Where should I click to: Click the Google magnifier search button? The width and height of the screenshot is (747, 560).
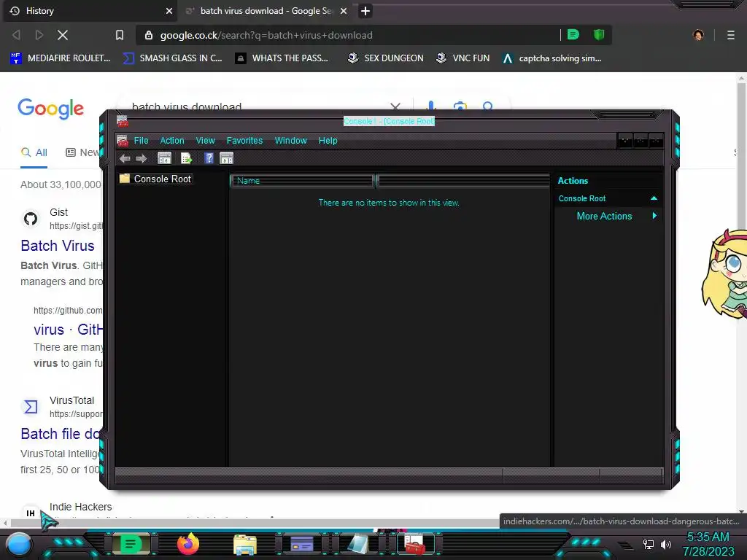coord(487,106)
